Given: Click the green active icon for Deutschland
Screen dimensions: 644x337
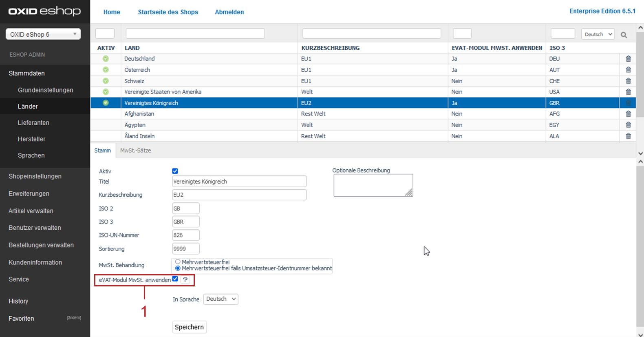Looking at the screenshot, I should coord(106,59).
